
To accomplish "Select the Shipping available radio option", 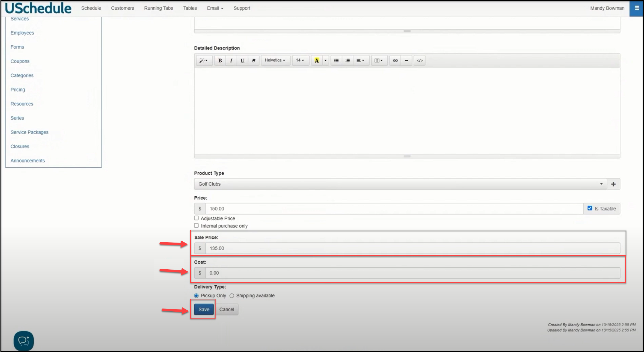I will [232, 296].
